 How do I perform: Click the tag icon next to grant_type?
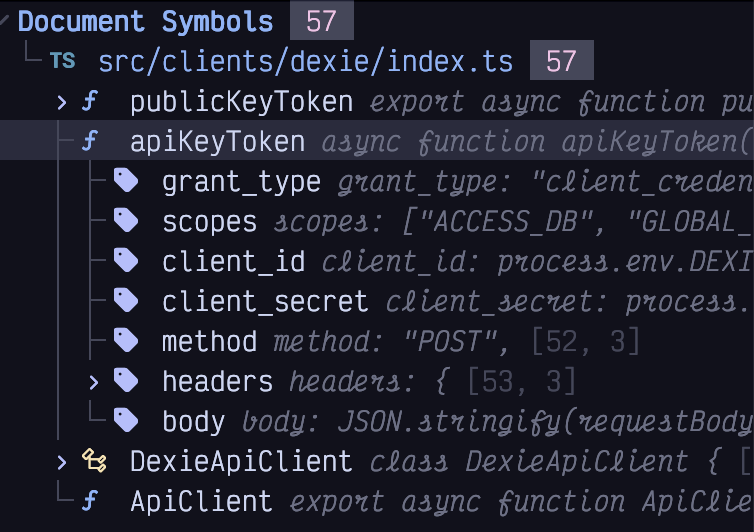pos(126,181)
